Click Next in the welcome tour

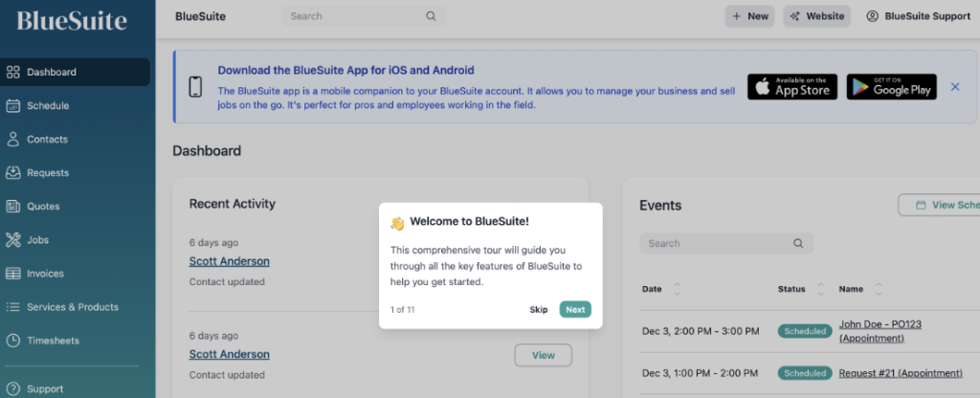pos(575,309)
